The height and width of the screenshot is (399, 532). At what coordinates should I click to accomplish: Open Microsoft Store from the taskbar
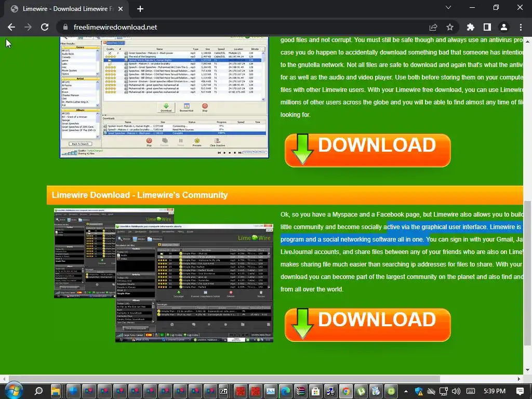[x=315, y=391]
